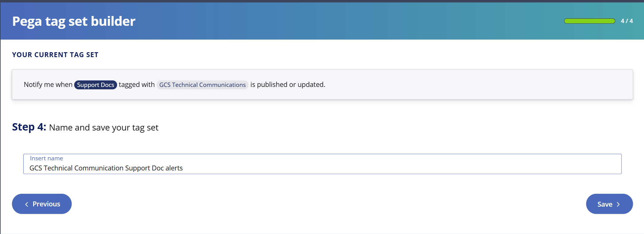
Task: Click the 'tagged with' text
Action: [137, 84]
